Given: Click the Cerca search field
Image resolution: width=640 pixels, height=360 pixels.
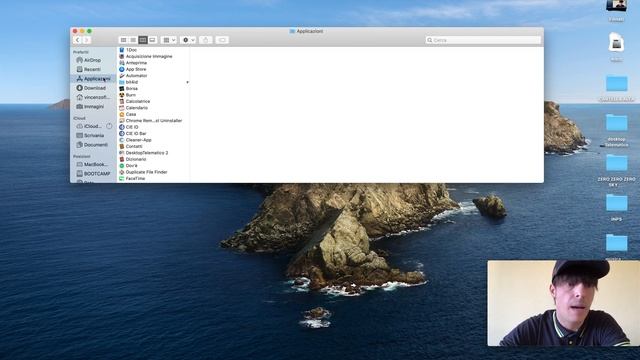Looking at the screenshot, I should coord(483,40).
